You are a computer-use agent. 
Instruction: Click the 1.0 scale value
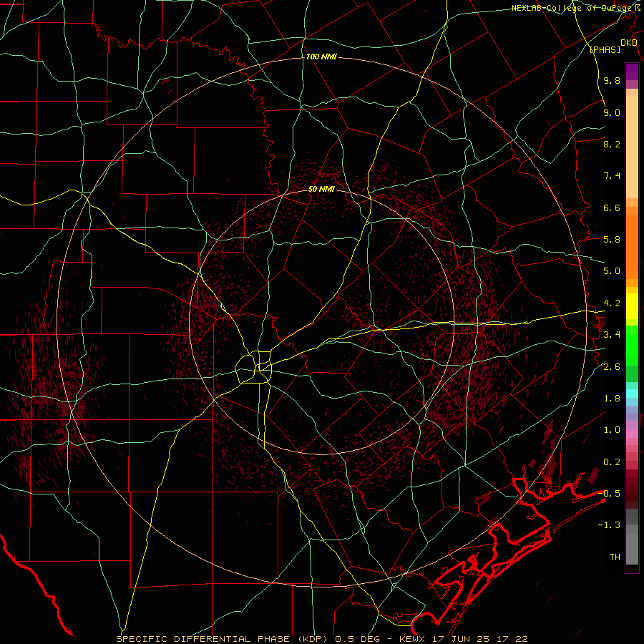[x=612, y=430]
